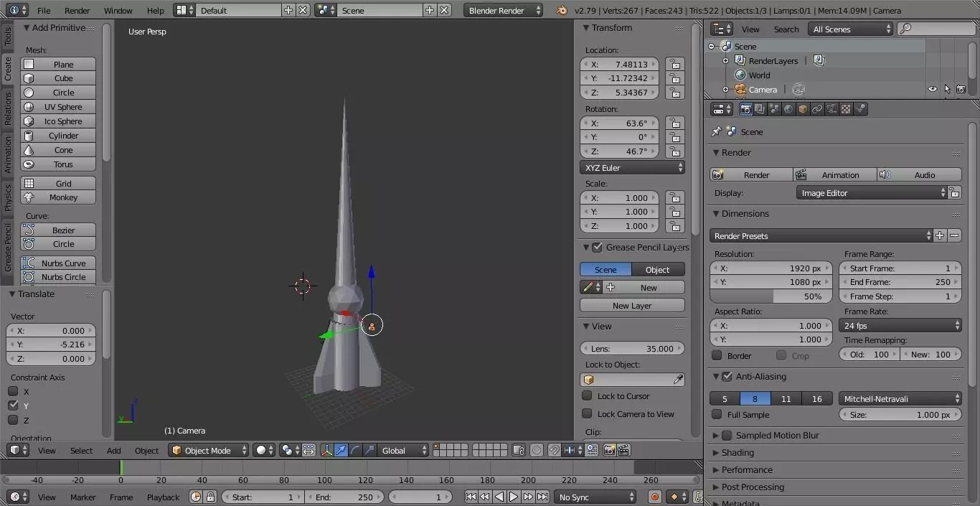Click OpenGL render animation clapper icon

pyautogui.click(x=623, y=450)
